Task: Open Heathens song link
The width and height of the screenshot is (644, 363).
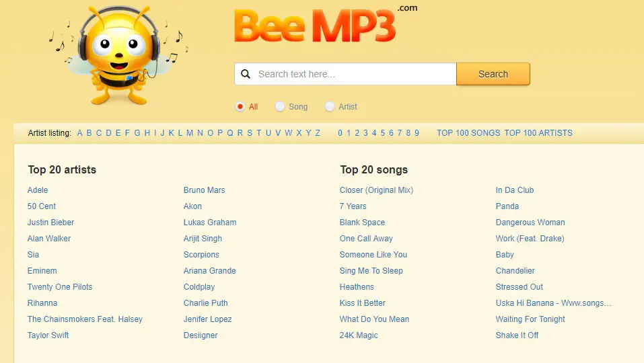Action: tap(357, 287)
